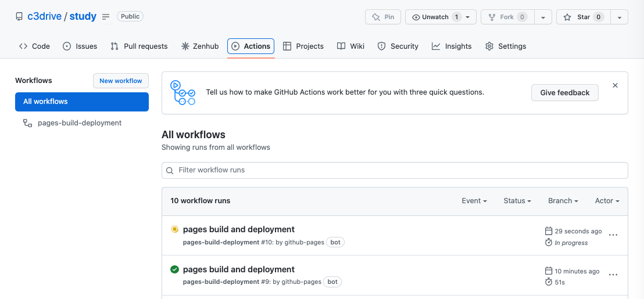Open the Event filter dropdown
The height and width of the screenshot is (299, 644).
pyautogui.click(x=474, y=201)
